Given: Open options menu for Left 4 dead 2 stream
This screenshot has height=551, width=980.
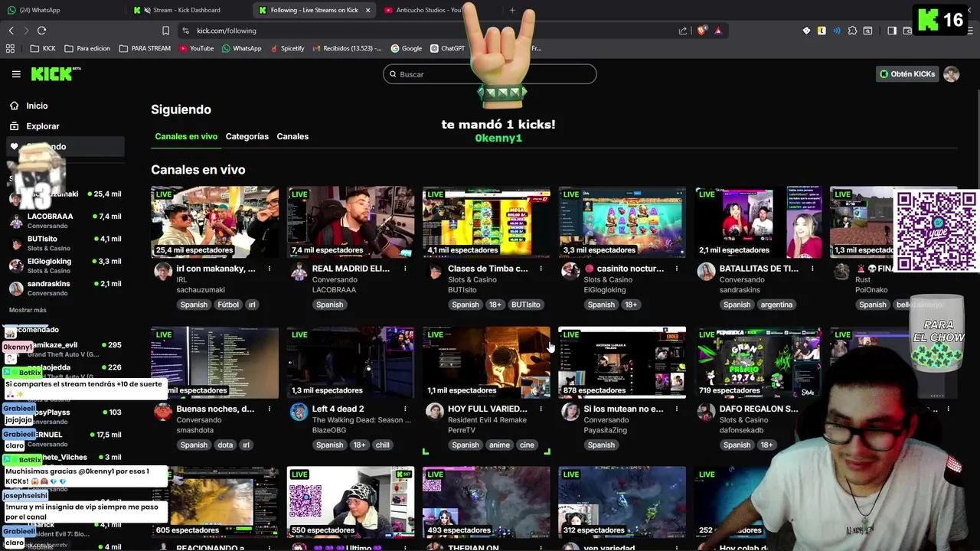Looking at the screenshot, I should tap(405, 409).
